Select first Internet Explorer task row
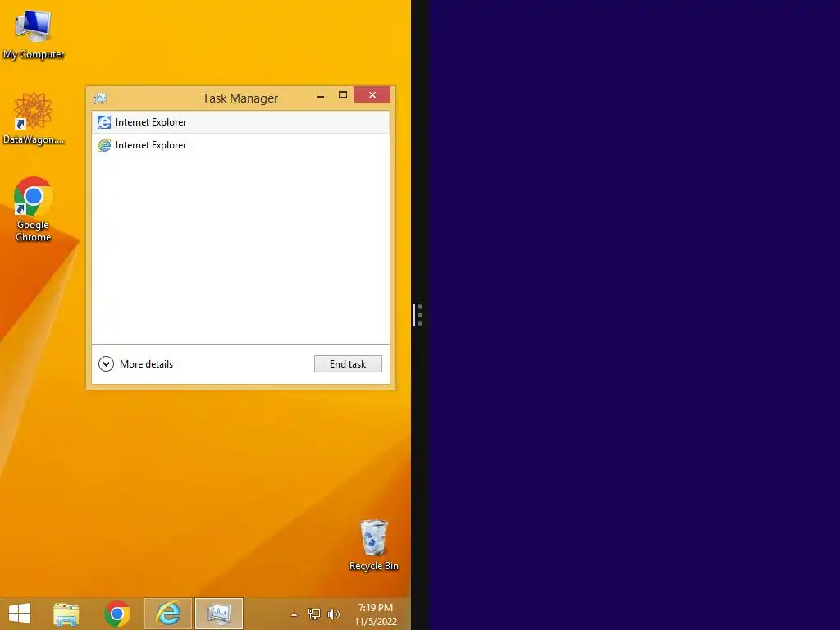Screen dimensions: 840x630 240,122
